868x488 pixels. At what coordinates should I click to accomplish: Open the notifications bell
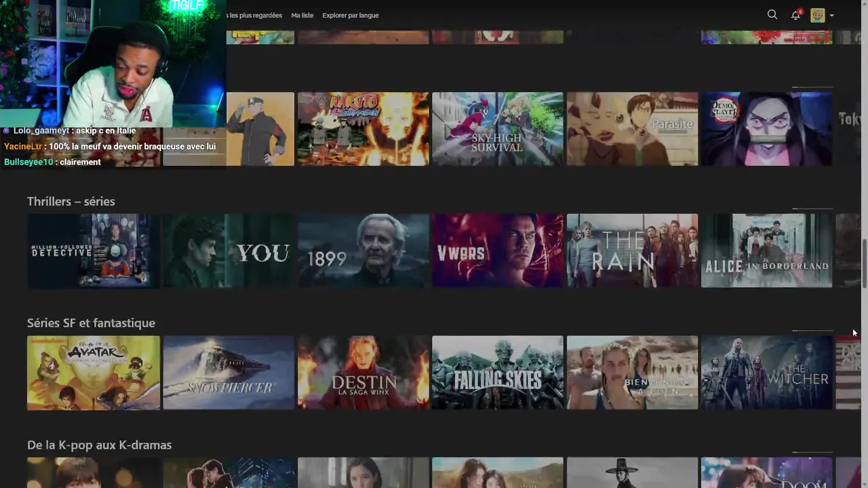[x=796, y=15]
